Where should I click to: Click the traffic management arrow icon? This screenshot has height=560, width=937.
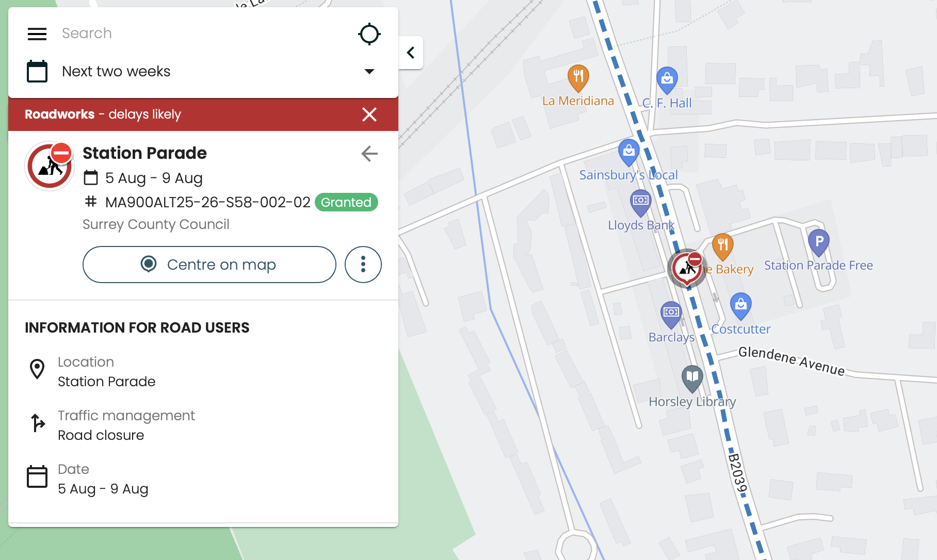tap(37, 423)
